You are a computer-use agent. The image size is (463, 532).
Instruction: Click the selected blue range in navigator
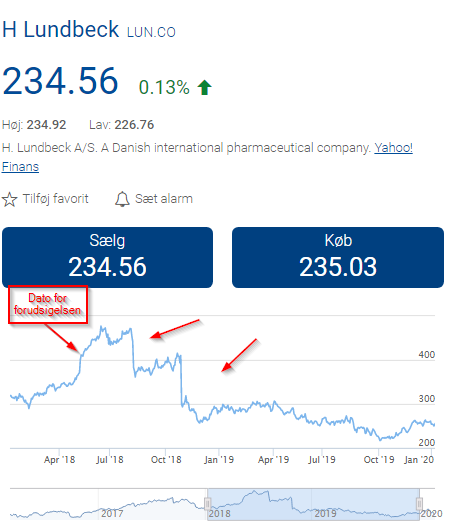(x=313, y=504)
